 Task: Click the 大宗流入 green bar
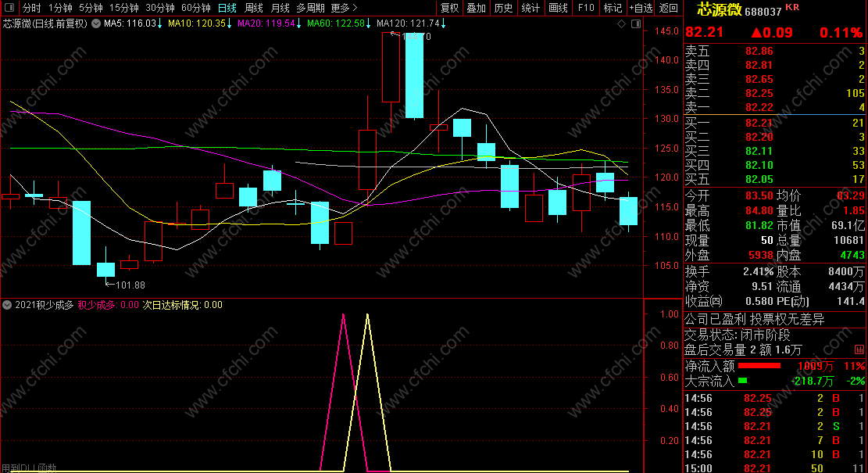coord(742,381)
